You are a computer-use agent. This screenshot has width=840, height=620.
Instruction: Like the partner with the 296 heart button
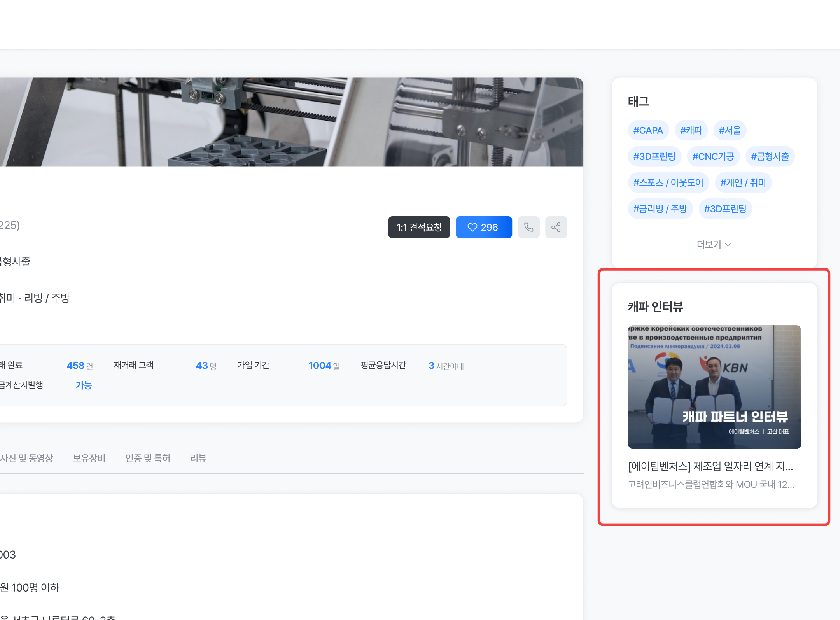pyautogui.click(x=484, y=227)
